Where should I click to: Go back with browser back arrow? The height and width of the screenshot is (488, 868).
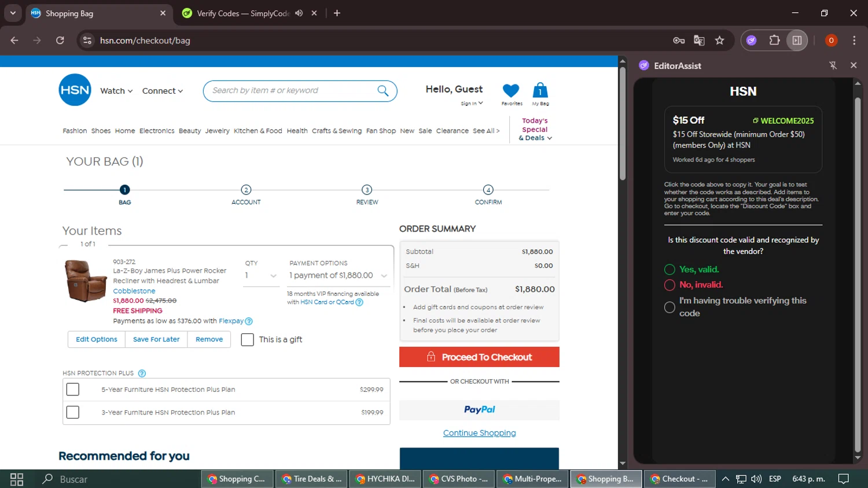tap(14, 41)
